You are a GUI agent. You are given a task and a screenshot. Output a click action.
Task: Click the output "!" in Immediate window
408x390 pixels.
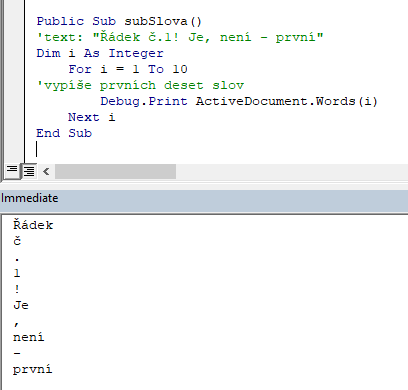tap(17, 289)
